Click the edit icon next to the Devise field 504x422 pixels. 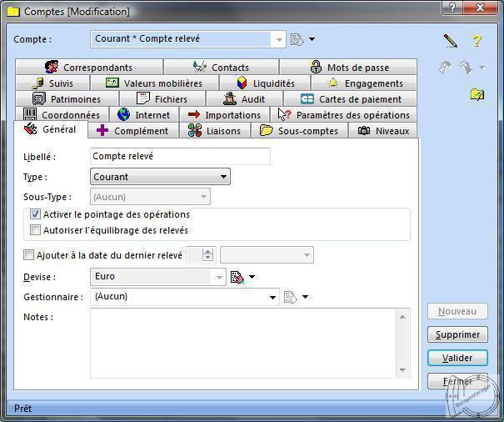tap(237, 277)
